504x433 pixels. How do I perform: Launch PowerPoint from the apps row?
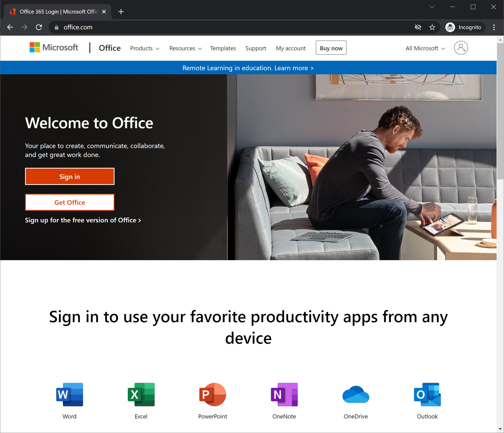pos(213,394)
